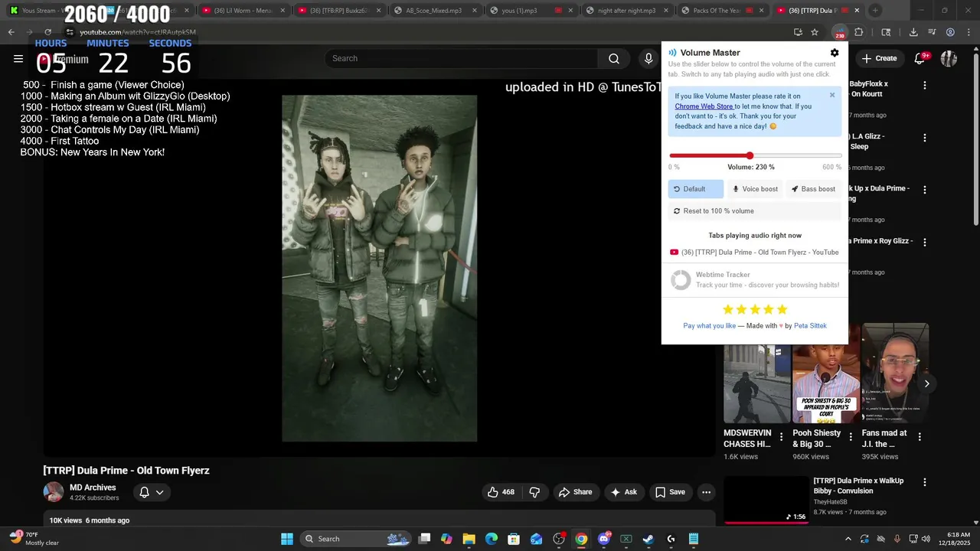Open more actions ellipsis under video
The image size is (980, 551).
(x=706, y=492)
